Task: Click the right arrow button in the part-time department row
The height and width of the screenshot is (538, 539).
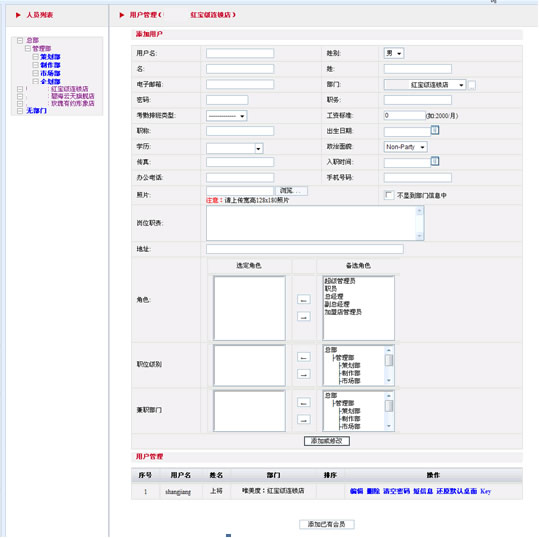Action: (x=304, y=420)
